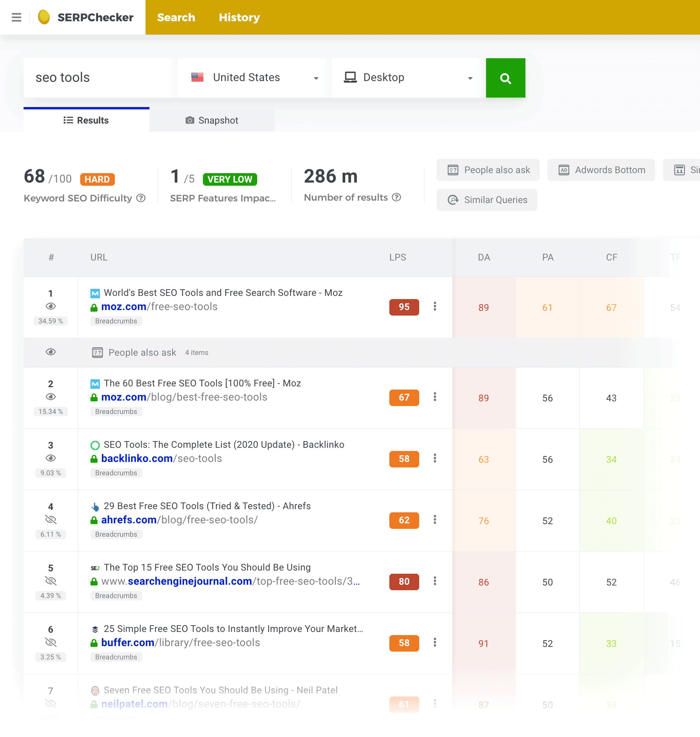The image size is (700, 737).
Task: Click HARD difficulty badge
Action: pos(97,179)
